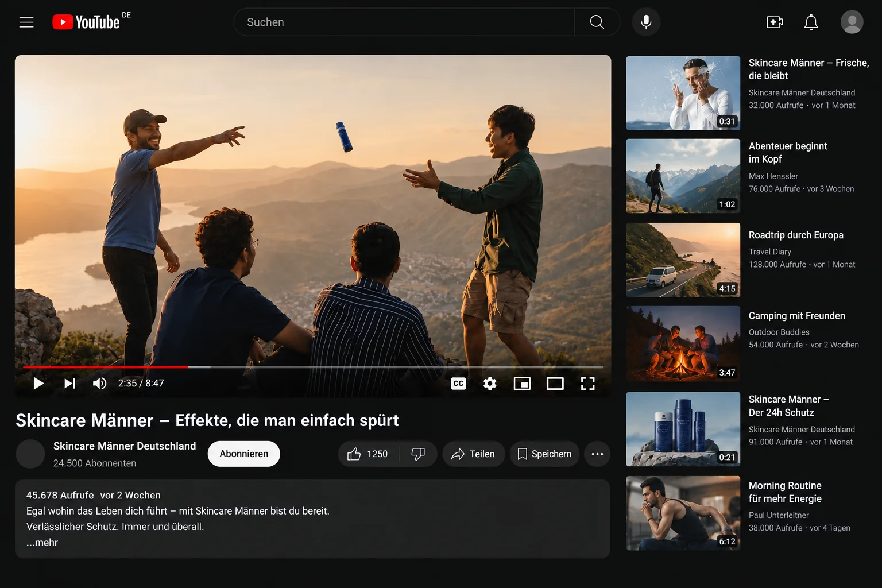Click the '45.678 Aufrufe' view count
Image resolution: width=882 pixels, height=588 pixels.
[60, 495]
